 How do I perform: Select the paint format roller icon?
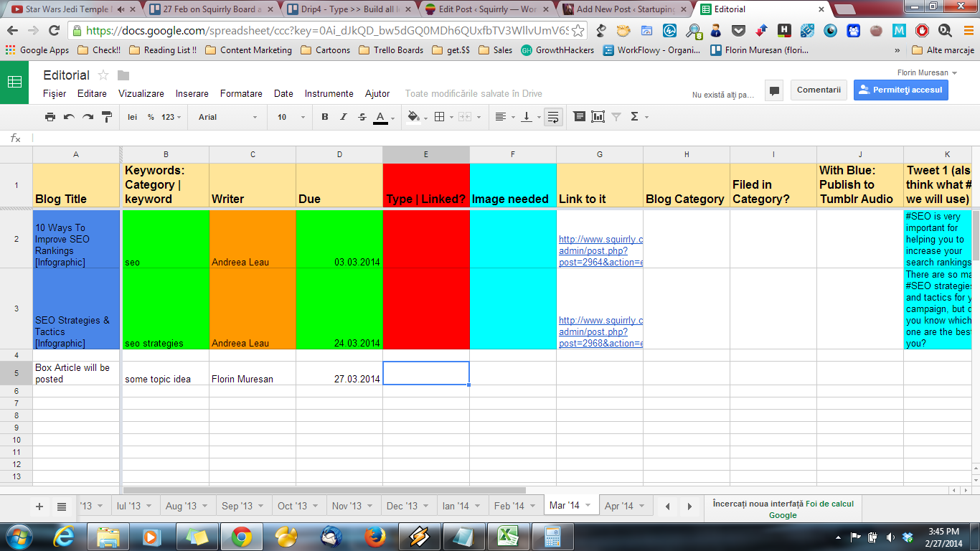(107, 117)
